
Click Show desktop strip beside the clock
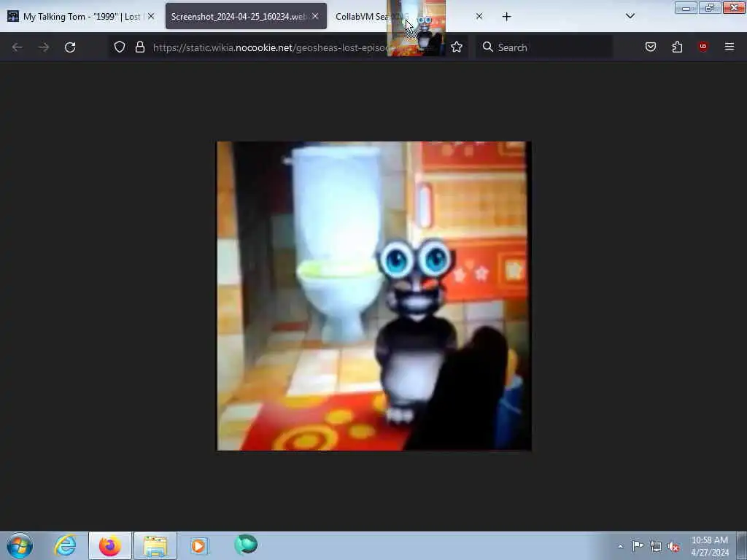pyautogui.click(x=742, y=545)
